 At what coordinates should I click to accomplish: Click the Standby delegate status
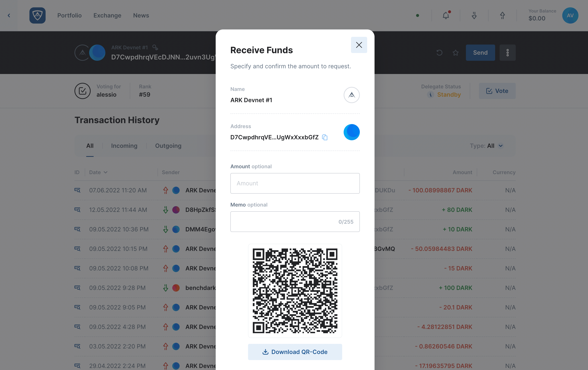[x=449, y=95]
